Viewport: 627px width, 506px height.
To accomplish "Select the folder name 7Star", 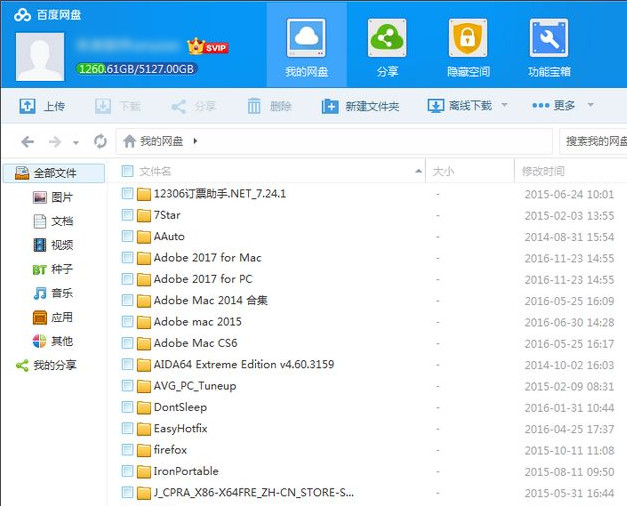I will click(x=167, y=215).
